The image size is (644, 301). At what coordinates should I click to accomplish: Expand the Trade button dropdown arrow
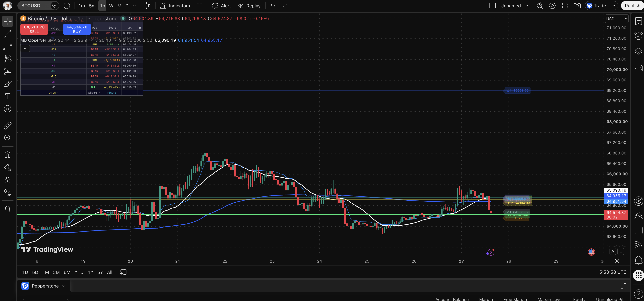[614, 6]
